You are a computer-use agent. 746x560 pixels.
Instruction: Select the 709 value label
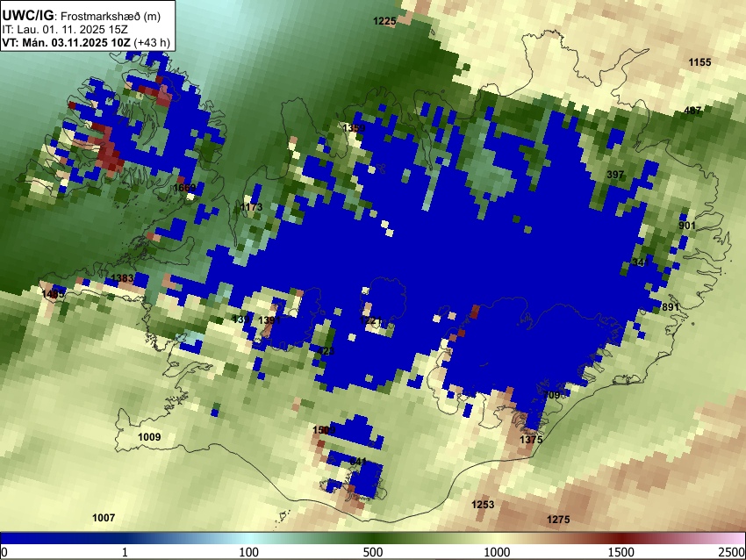(551, 395)
